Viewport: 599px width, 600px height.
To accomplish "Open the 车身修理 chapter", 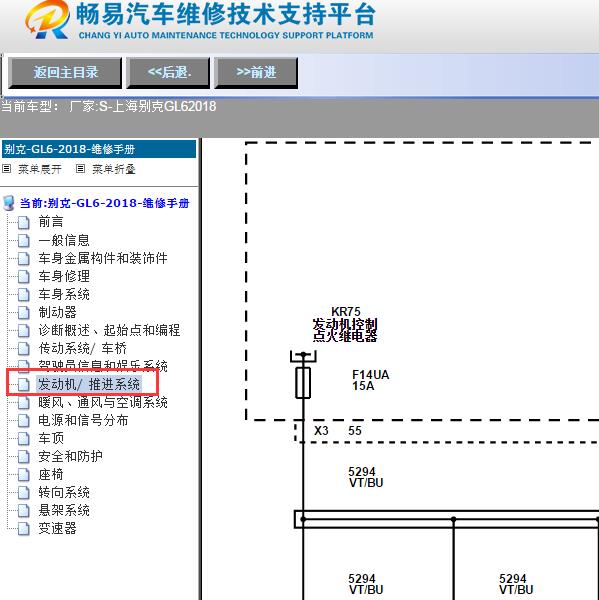I will pos(64,276).
